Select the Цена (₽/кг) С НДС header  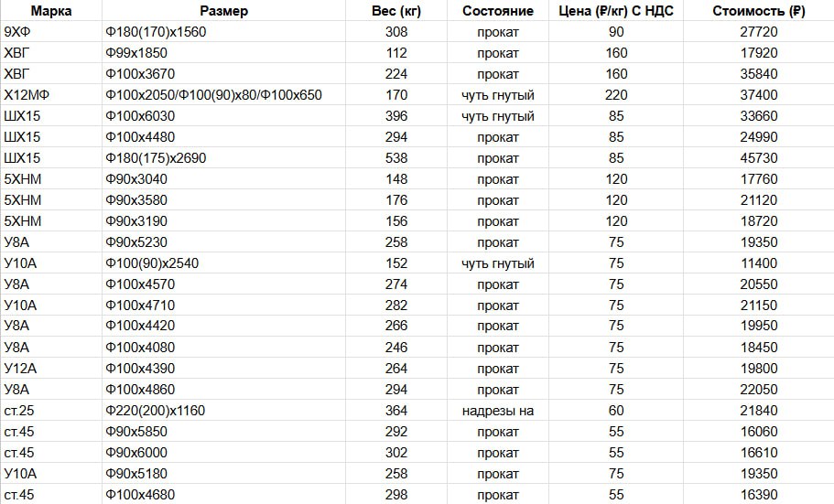[616, 11]
